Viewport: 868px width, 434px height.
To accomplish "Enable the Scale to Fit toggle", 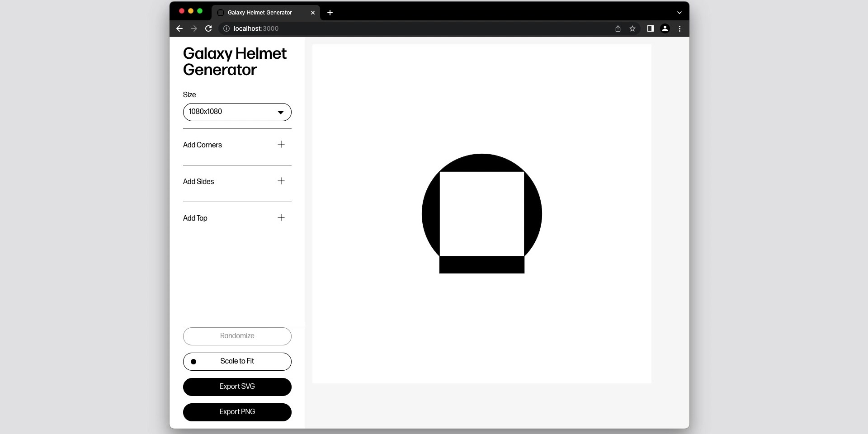I will (x=237, y=361).
